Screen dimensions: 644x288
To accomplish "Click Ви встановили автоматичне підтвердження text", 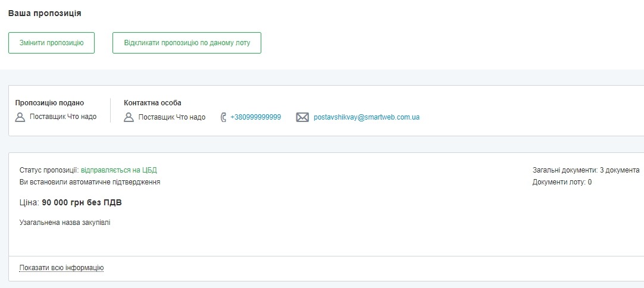I will pos(90,182).
